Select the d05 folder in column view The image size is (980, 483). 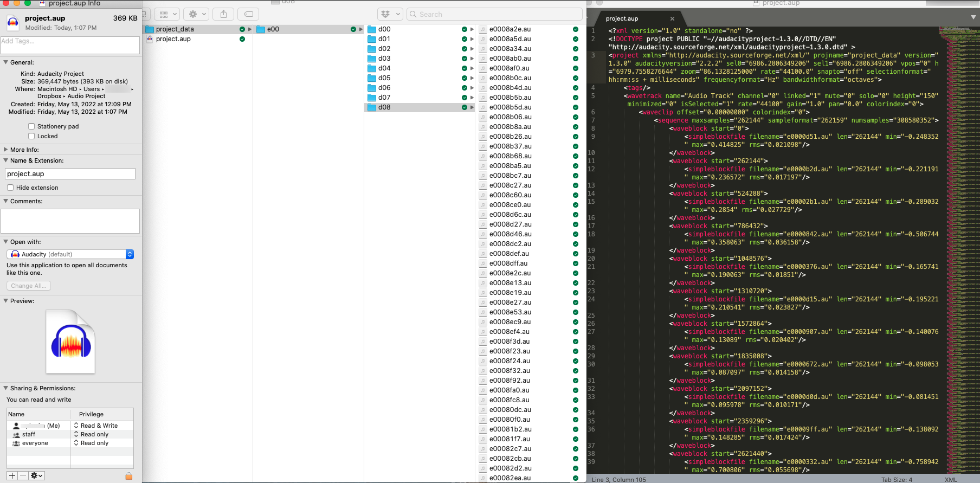[384, 78]
